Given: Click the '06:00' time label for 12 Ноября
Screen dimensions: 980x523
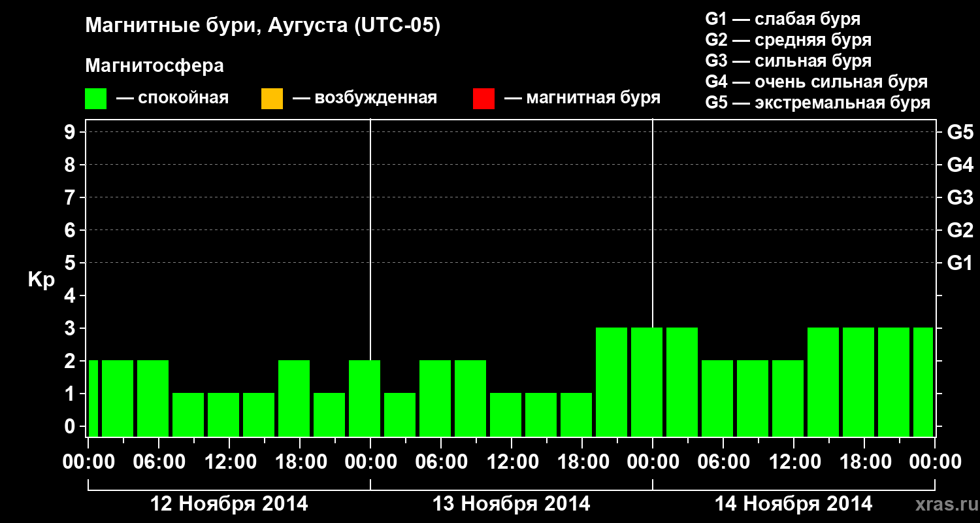Looking at the screenshot, I should [159, 462].
